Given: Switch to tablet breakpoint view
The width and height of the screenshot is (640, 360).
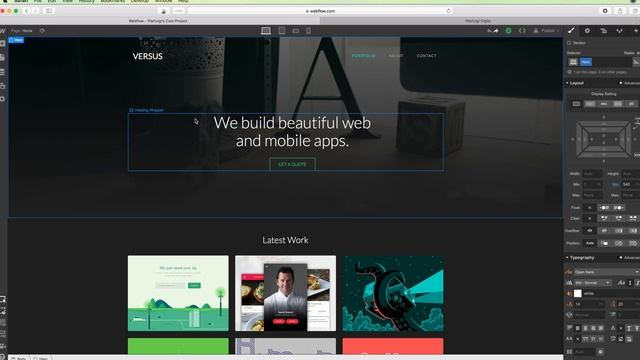Looking at the screenshot, I should (282, 31).
